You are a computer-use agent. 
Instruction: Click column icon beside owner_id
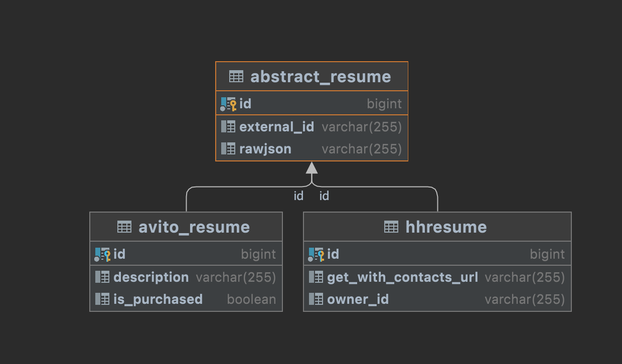(316, 299)
